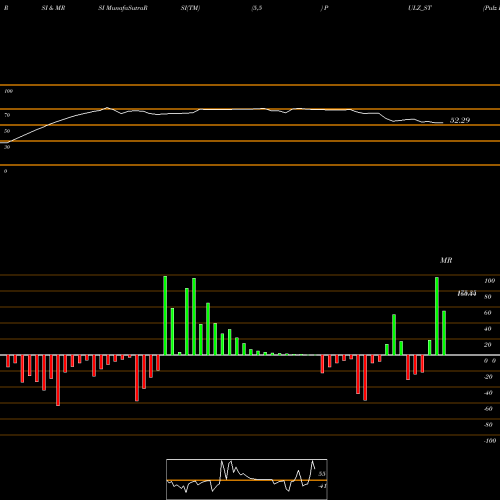Click the RSI value label 52.29
Viewport: 500px width, 500px height.
tap(460, 120)
